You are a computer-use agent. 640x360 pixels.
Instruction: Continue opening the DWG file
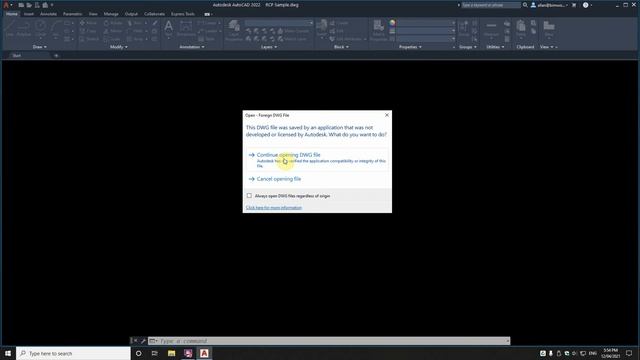pos(317,160)
